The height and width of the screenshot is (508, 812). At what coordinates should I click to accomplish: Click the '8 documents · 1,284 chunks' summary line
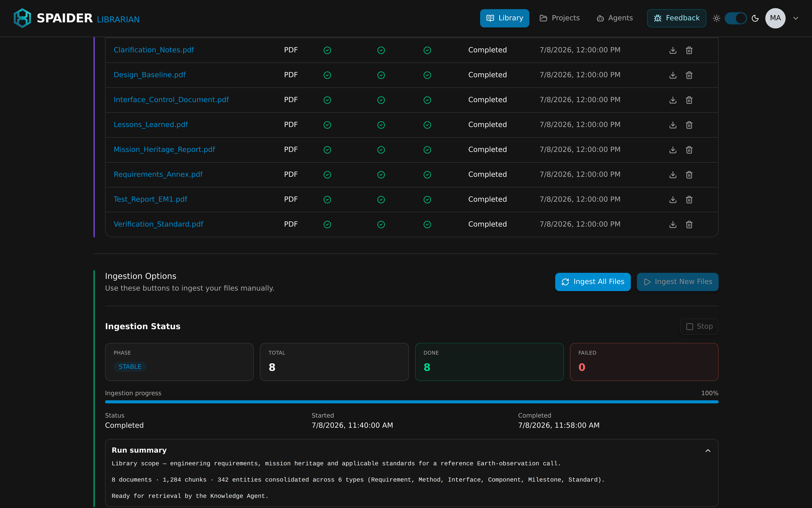358,480
